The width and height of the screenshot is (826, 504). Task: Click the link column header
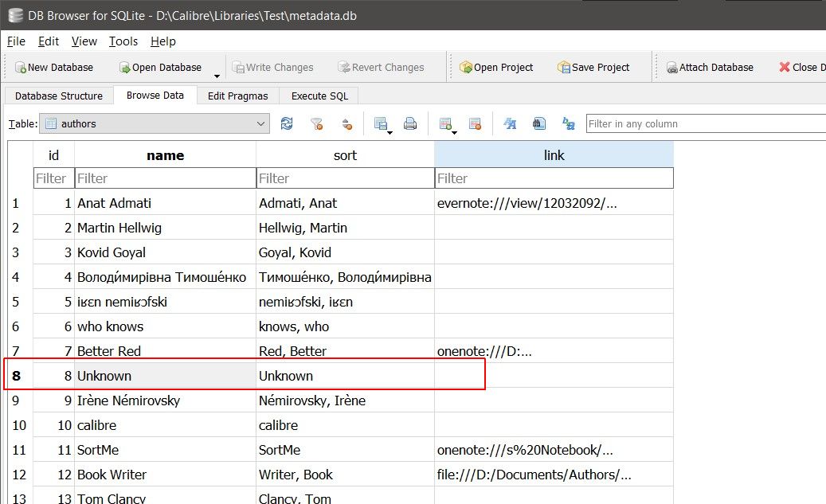click(554, 154)
